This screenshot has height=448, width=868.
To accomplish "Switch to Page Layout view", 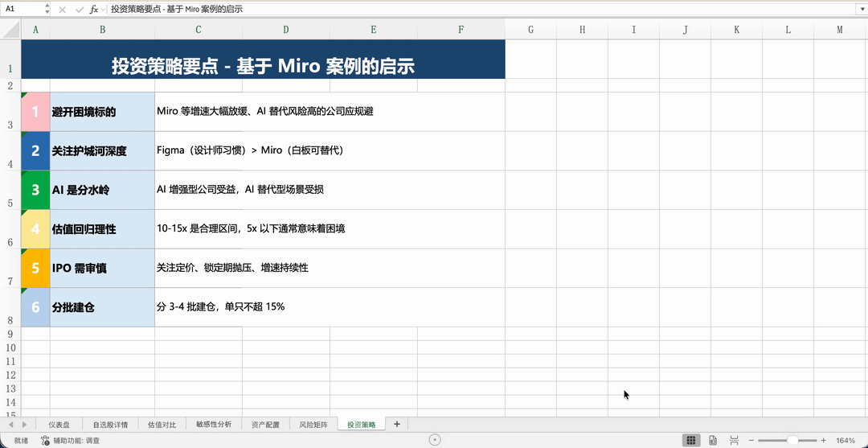I will pos(713,440).
